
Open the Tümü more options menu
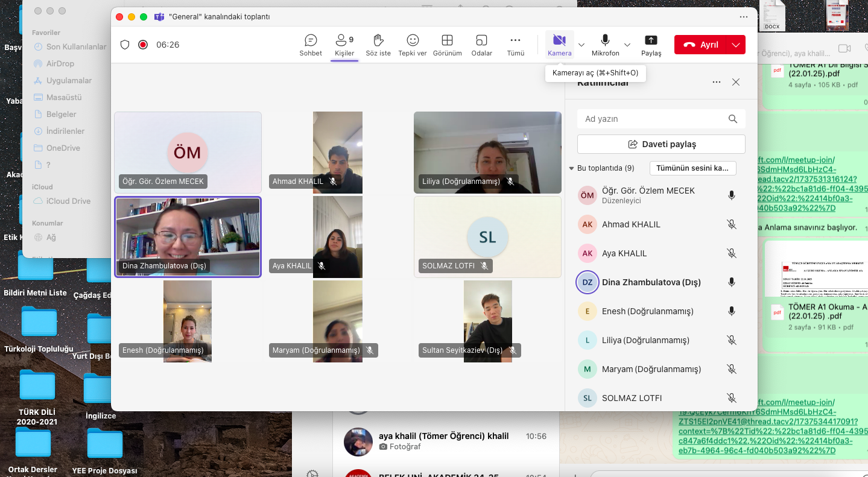515,45
